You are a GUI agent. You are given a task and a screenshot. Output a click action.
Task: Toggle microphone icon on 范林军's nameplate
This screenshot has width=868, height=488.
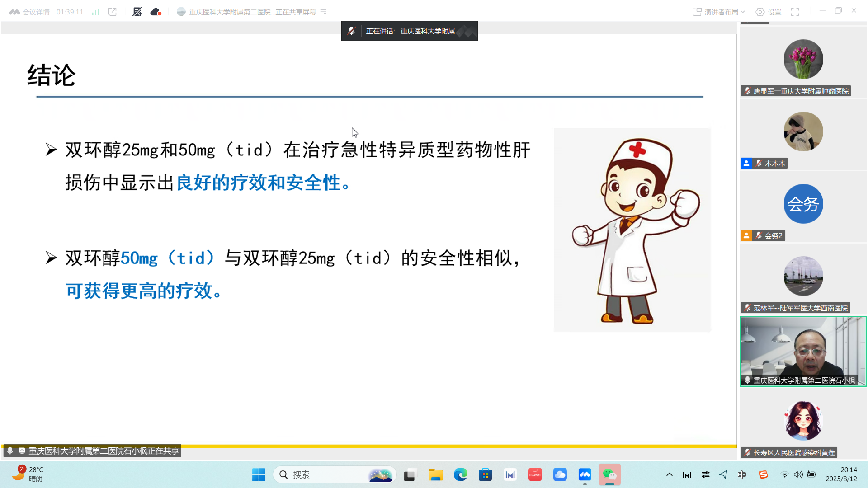click(746, 308)
